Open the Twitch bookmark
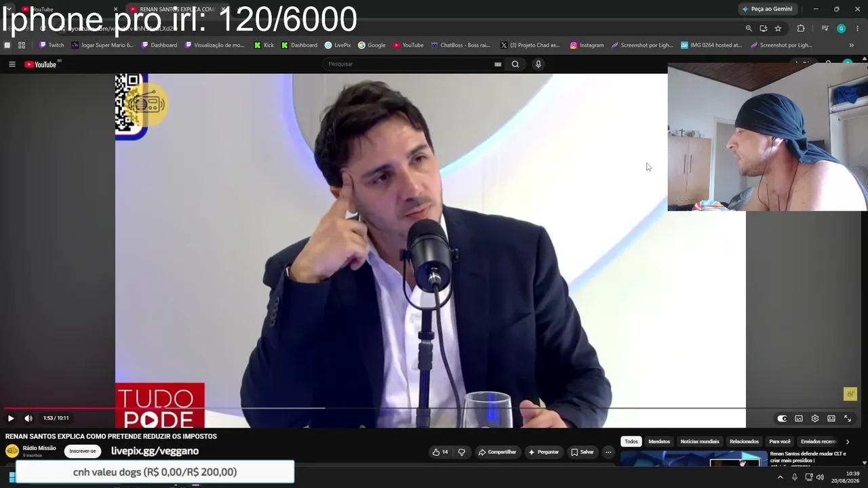The image size is (868, 488). point(52,45)
